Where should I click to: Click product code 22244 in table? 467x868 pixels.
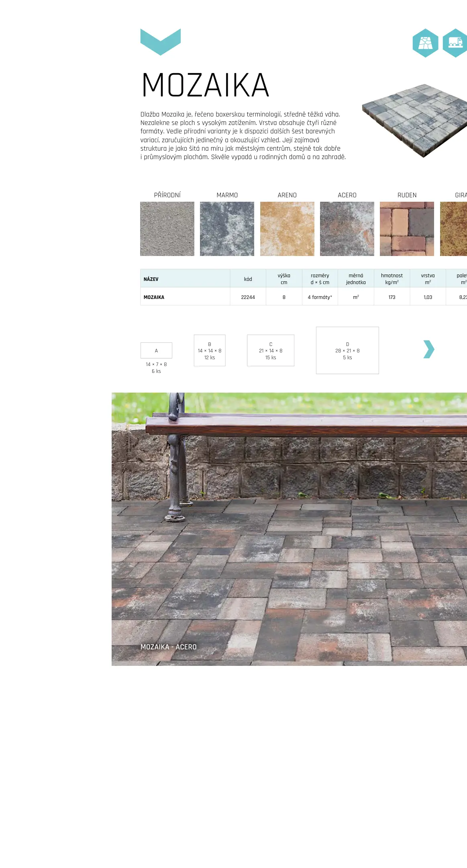pyautogui.click(x=248, y=297)
